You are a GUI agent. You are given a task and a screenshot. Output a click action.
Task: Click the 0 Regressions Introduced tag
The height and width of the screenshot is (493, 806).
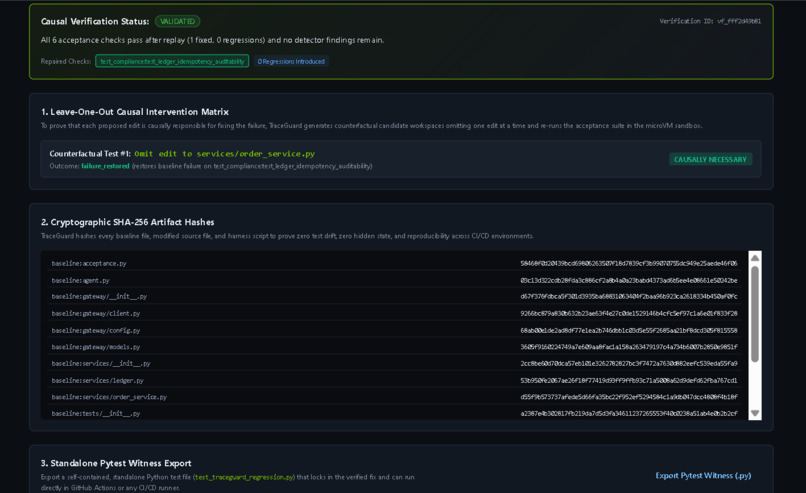coord(291,61)
